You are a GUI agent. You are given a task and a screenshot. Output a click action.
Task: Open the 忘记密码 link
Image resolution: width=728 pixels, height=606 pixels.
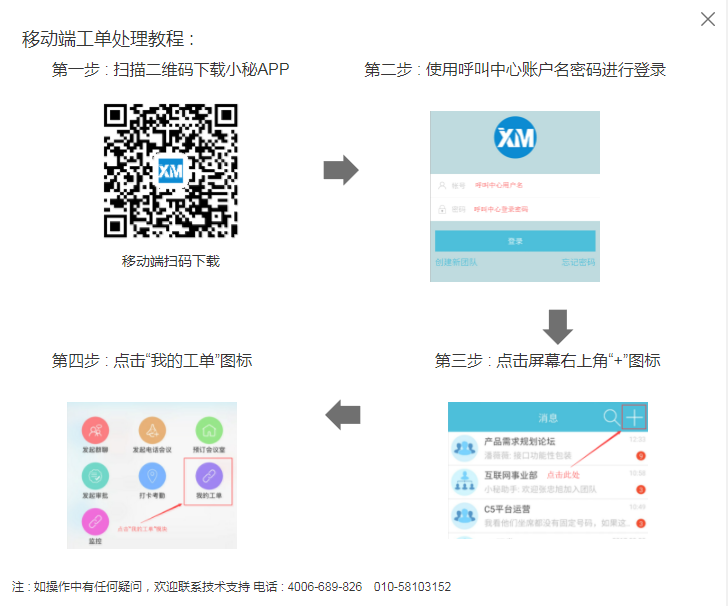(578, 262)
